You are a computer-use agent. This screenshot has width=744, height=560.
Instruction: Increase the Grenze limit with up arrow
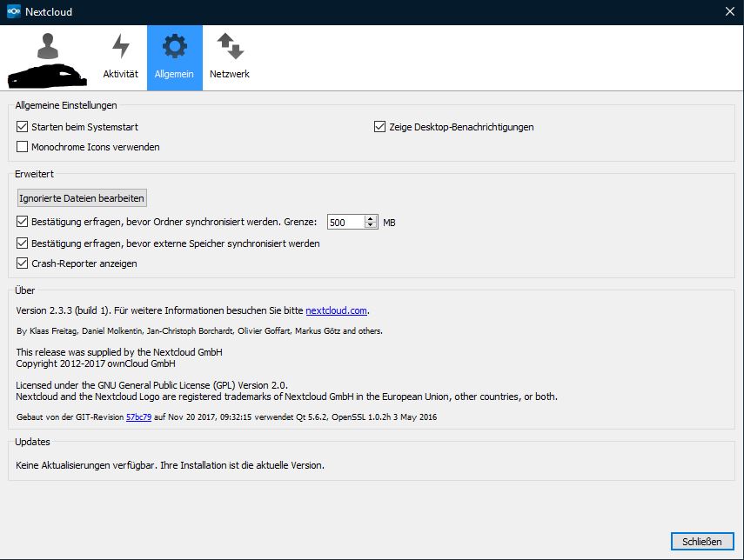(x=371, y=218)
